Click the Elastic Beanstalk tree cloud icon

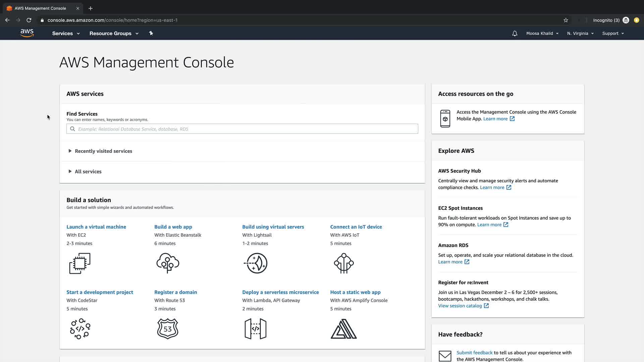pyautogui.click(x=168, y=263)
